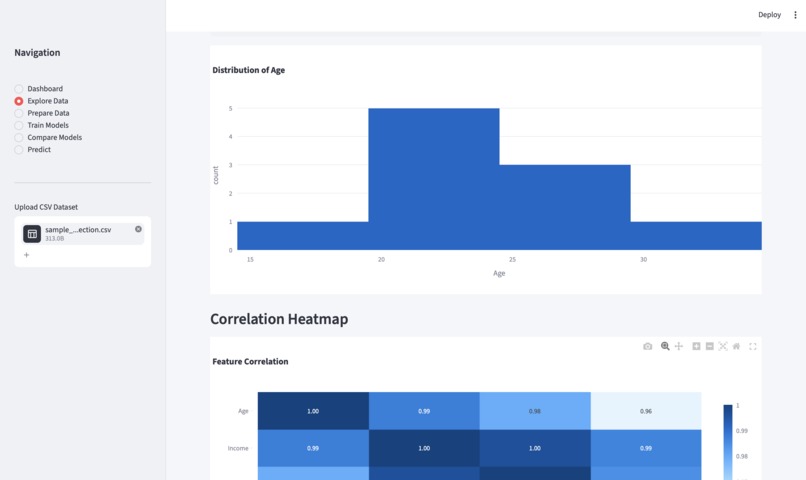Reset axes with the home icon
This screenshot has width=806, height=480.
(736, 346)
